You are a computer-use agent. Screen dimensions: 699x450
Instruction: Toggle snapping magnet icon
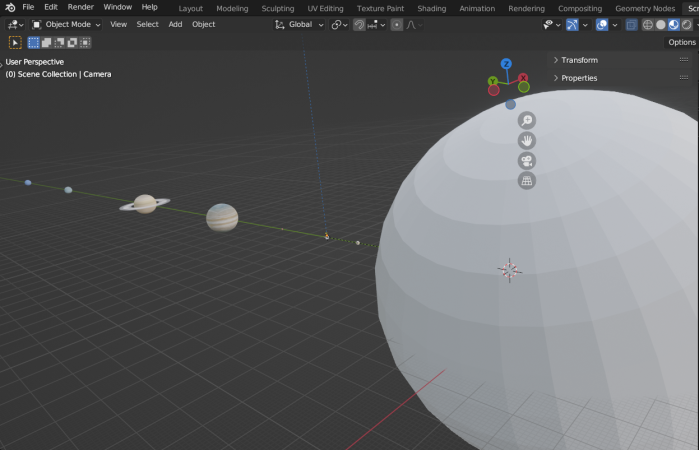[x=359, y=24]
